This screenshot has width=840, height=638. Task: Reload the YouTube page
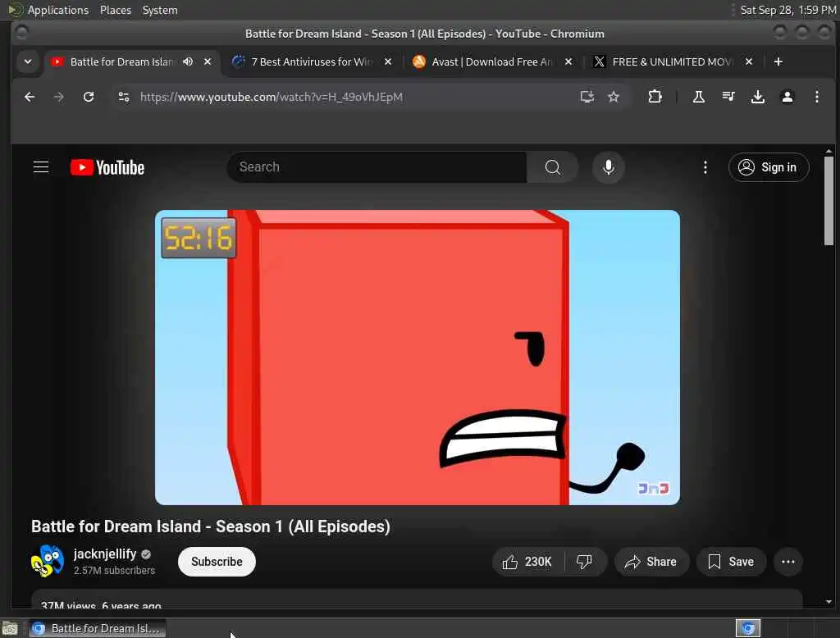point(89,97)
